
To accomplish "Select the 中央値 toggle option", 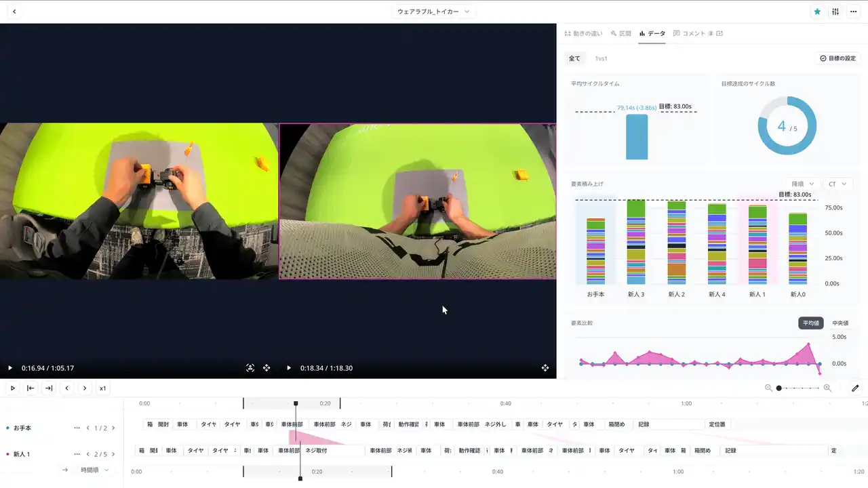I will (841, 323).
